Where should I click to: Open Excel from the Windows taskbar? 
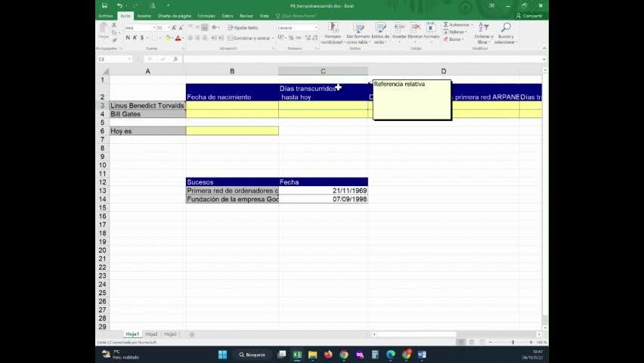[297, 355]
